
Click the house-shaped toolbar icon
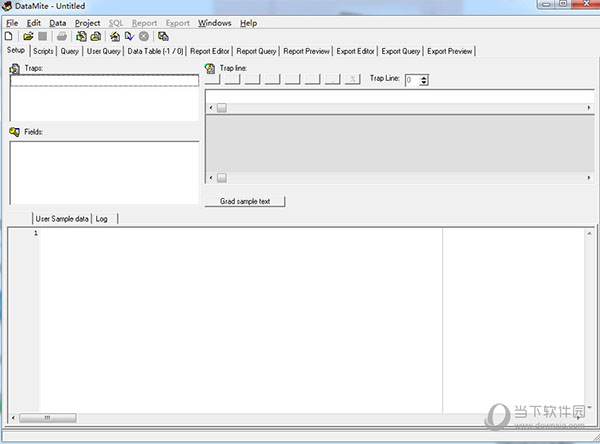click(x=115, y=36)
